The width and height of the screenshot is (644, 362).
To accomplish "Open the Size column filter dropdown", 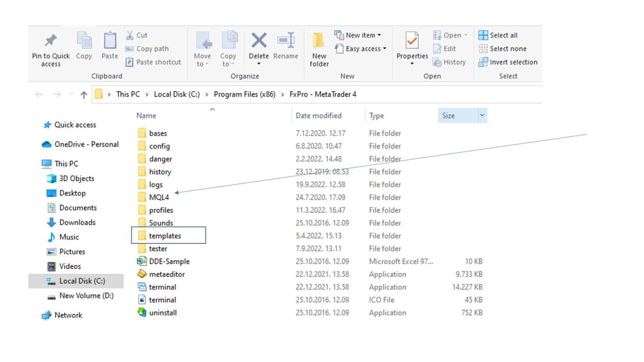I will pos(482,115).
